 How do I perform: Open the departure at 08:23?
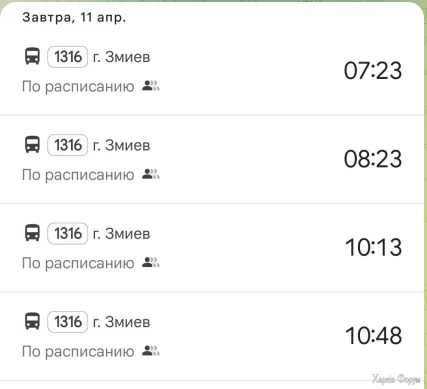pyautogui.click(x=212, y=159)
